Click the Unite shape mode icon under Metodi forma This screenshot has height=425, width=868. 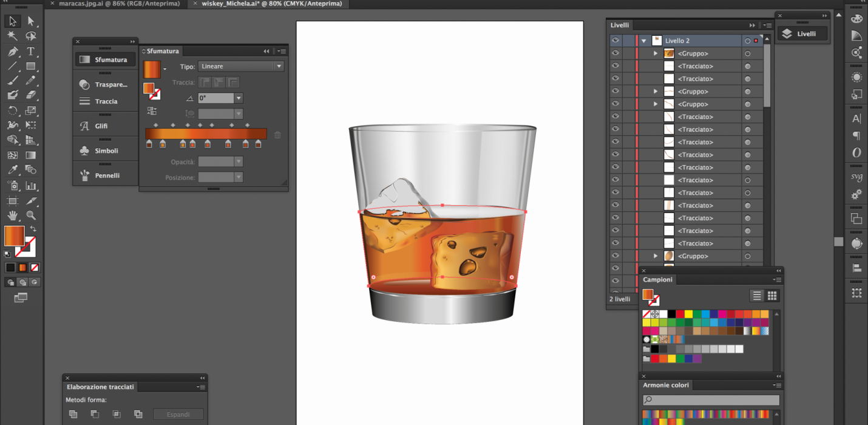[x=73, y=414]
